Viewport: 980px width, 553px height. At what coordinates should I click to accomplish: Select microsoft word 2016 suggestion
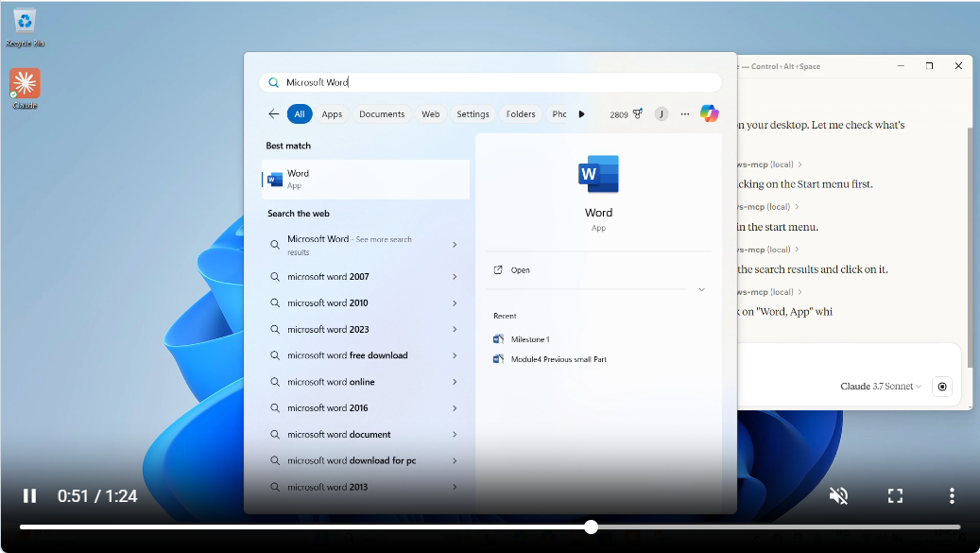click(366, 408)
